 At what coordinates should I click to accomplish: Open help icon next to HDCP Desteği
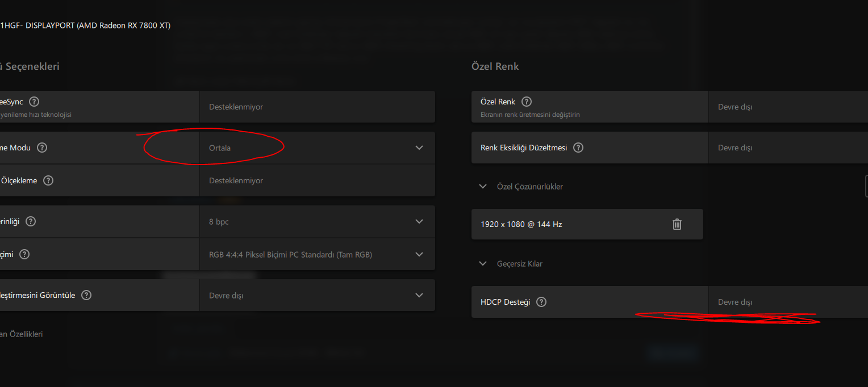[541, 302]
